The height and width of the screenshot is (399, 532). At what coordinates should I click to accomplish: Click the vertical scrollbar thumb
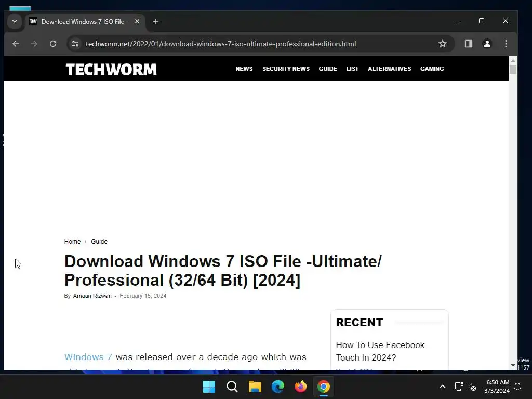[513, 69]
